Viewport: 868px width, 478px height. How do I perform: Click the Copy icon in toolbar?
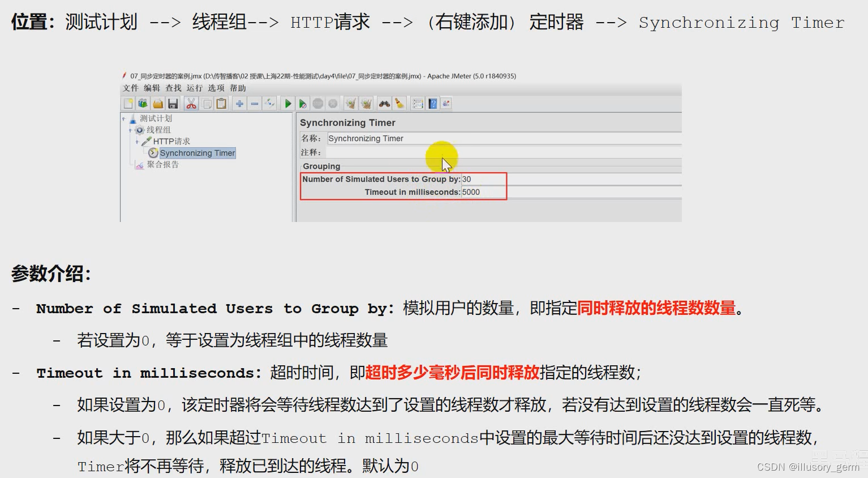(x=207, y=104)
